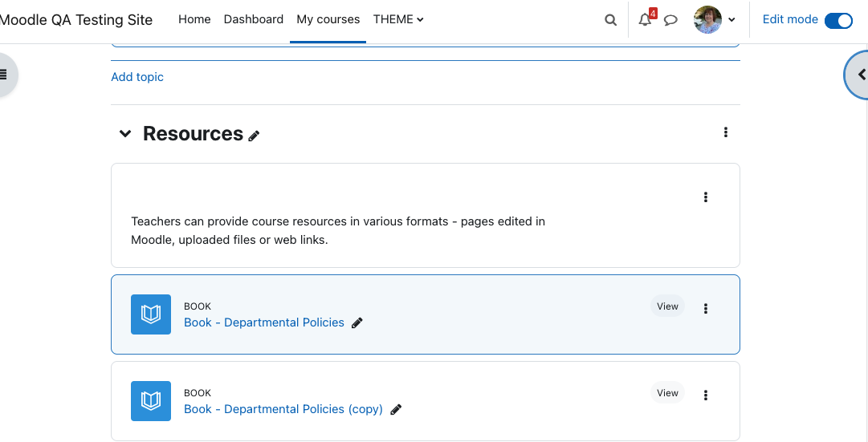Expand the THEME dropdown menu
Viewport: 868px width, 442px height.
pyautogui.click(x=398, y=19)
